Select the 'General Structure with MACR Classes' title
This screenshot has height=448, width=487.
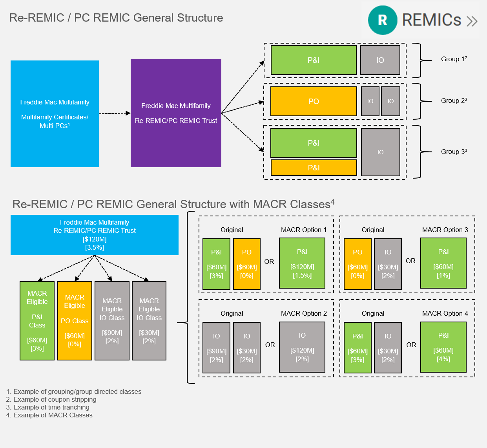click(x=173, y=204)
